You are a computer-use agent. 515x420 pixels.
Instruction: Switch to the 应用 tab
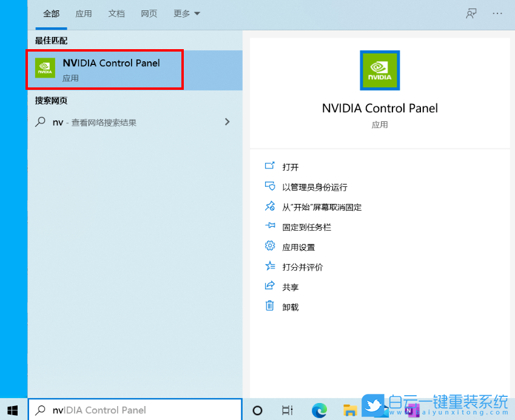pos(84,13)
